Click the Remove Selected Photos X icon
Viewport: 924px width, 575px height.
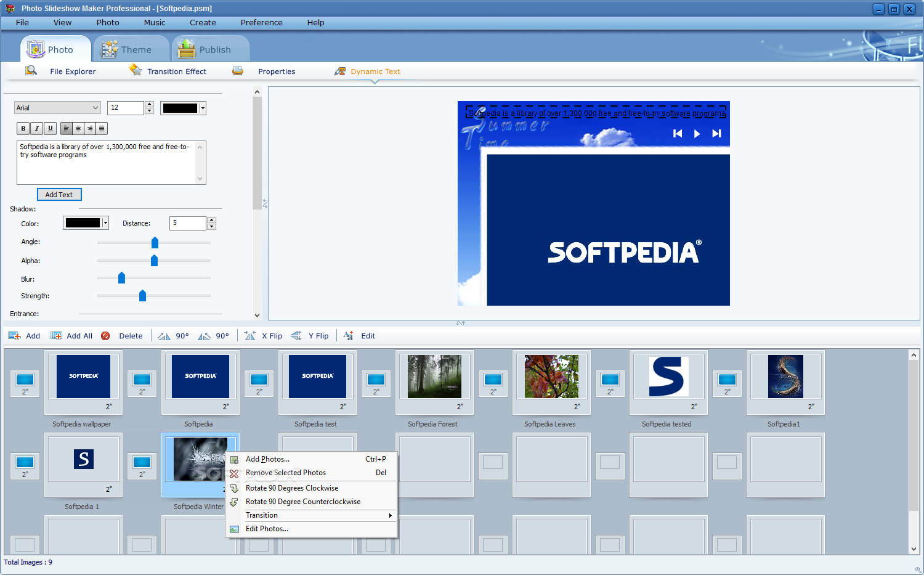pyautogui.click(x=234, y=473)
